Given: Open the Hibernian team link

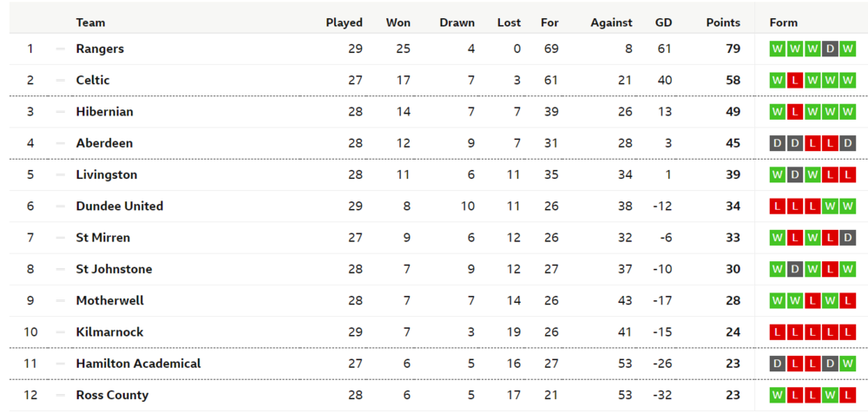Looking at the screenshot, I should (104, 112).
